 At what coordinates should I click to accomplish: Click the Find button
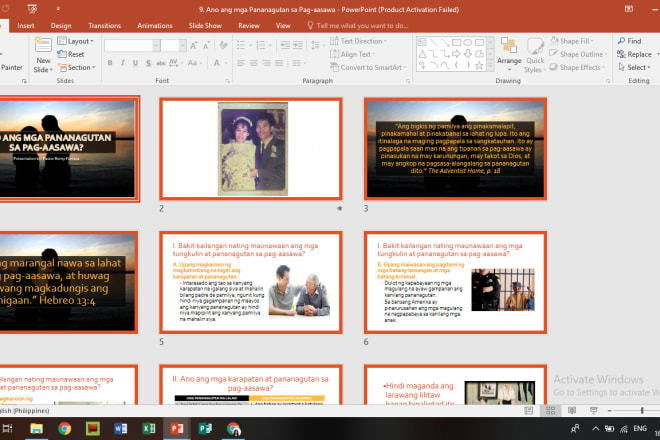(629, 41)
